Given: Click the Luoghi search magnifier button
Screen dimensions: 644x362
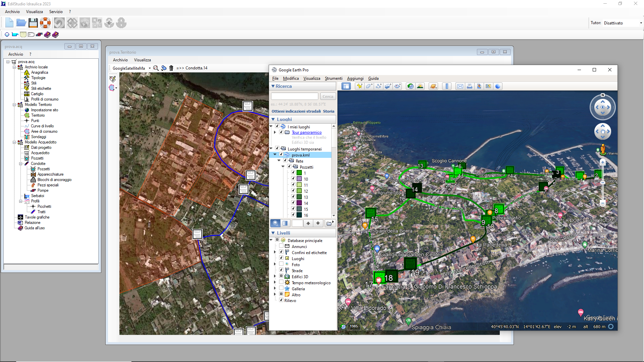Looking at the screenshot, I should tap(275, 223).
